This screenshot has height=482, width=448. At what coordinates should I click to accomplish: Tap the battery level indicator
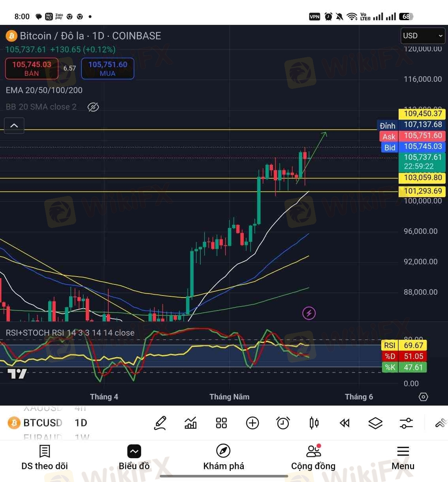click(406, 17)
